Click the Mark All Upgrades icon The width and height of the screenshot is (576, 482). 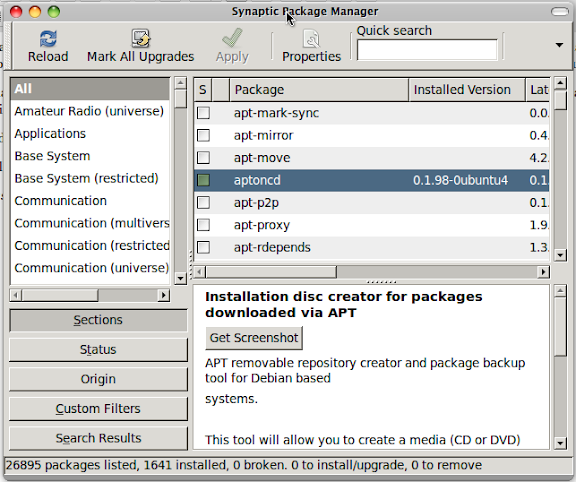[x=140, y=39]
